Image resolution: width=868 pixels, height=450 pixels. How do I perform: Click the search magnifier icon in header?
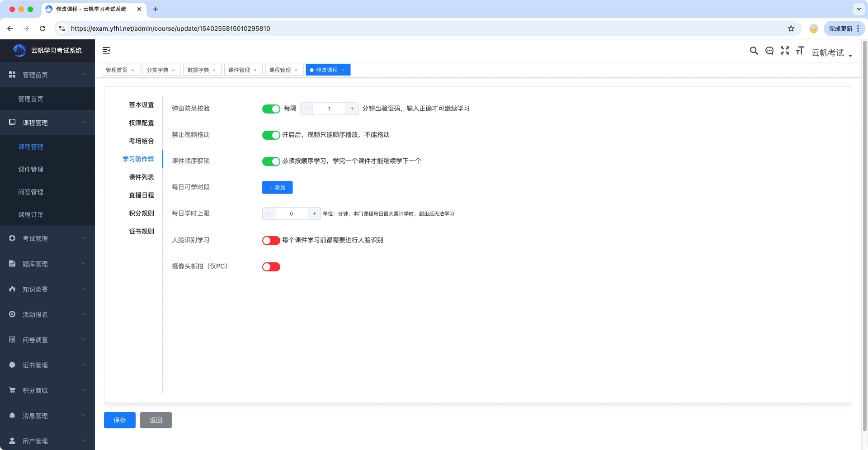pyautogui.click(x=754, y=51)
